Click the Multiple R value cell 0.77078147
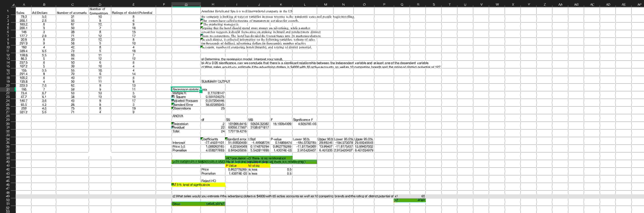The image size is (644, 213). point(216,93)
